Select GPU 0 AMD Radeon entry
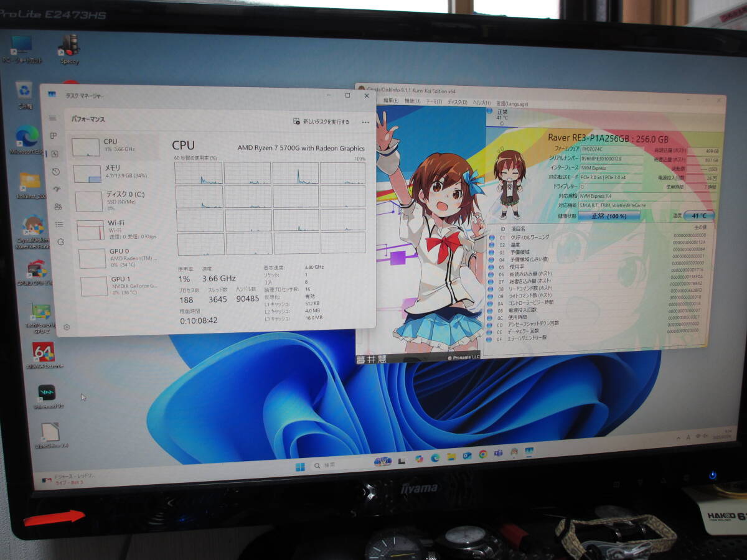 (120, 257)
